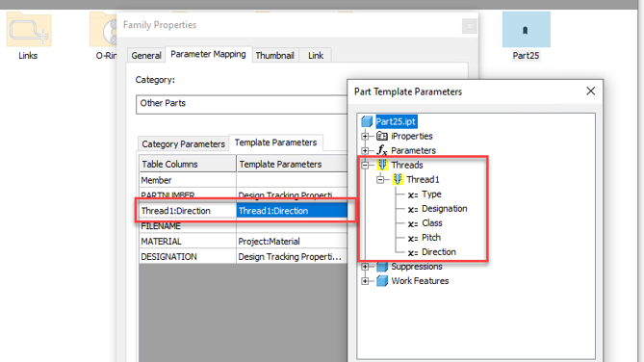Open the Links folder icon
The image size is (644, 362).
pos(29,30)
